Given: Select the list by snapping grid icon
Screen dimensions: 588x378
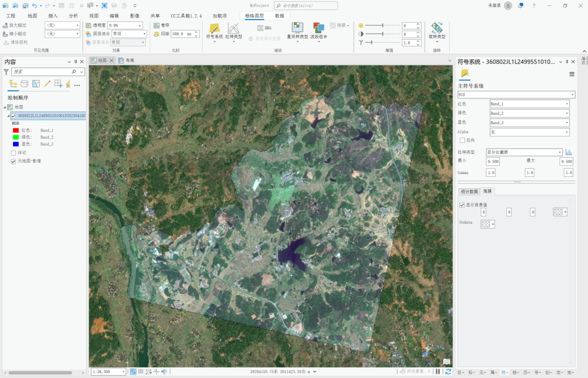Looking at the screenshot, I should 58,84.
